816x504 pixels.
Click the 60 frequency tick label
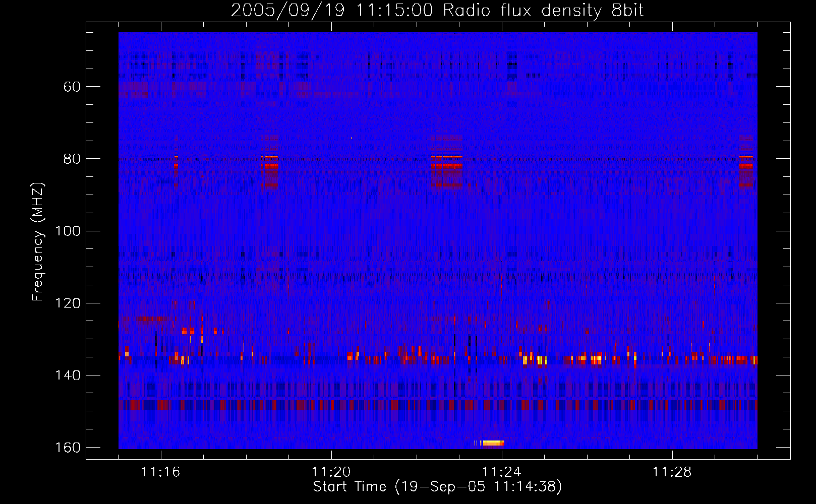[72, 87]
